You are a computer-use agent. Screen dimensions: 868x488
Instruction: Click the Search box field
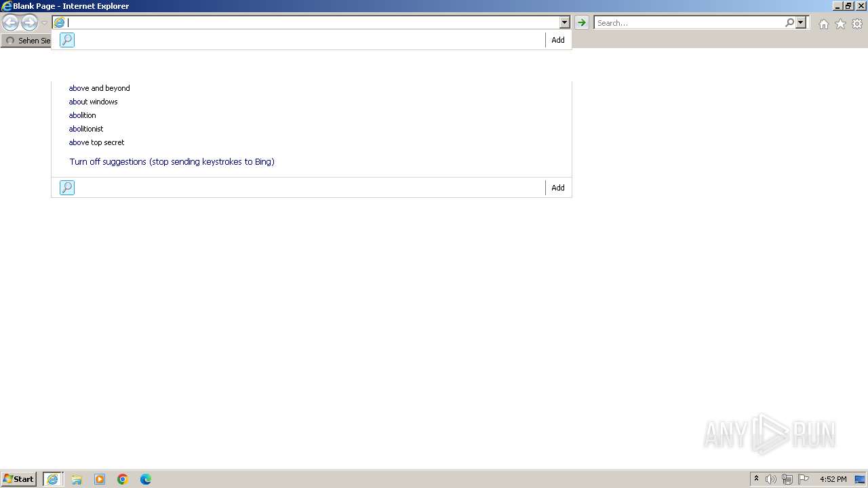(689, 22)
